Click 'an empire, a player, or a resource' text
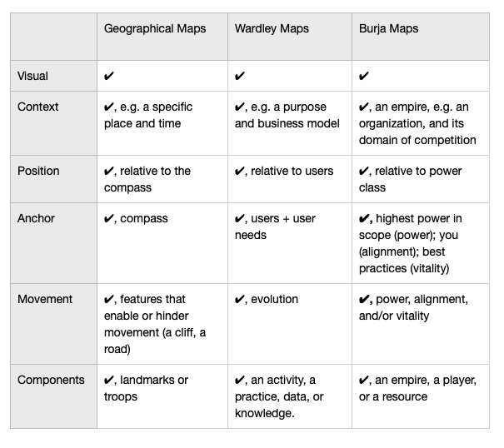The height and width of the screenshot is (448, 504). tap(417, 388)
